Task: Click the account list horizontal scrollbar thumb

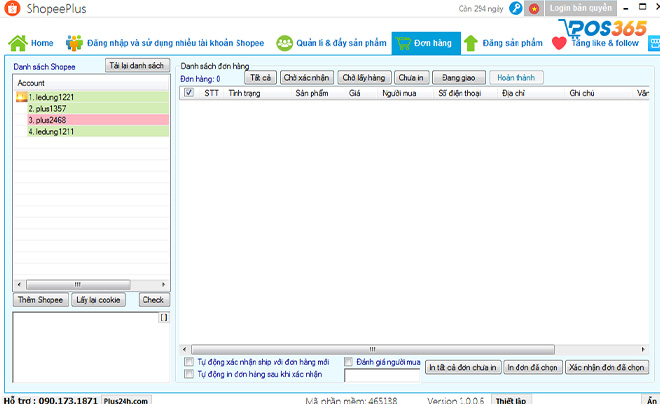Action: 78,285
